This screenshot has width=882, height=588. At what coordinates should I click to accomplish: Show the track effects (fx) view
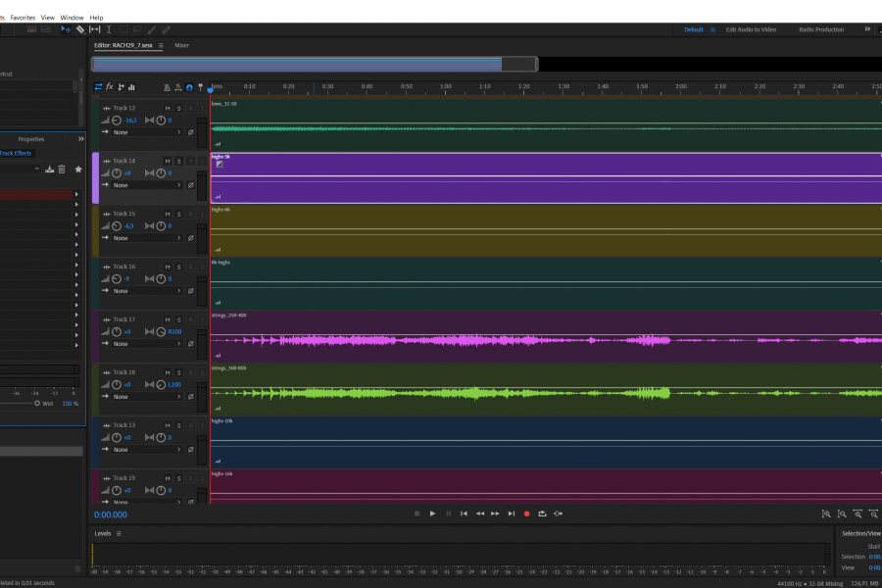tap(110, 87)
